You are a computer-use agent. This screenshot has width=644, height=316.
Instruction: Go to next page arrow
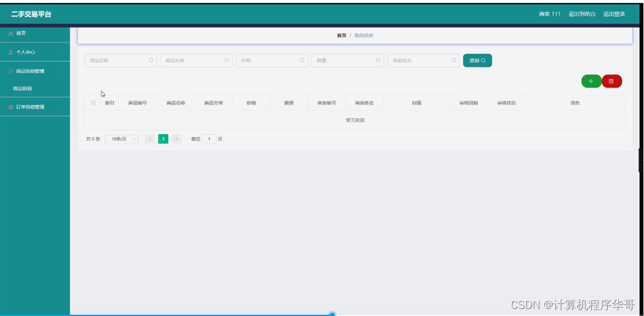coord(177,139)
